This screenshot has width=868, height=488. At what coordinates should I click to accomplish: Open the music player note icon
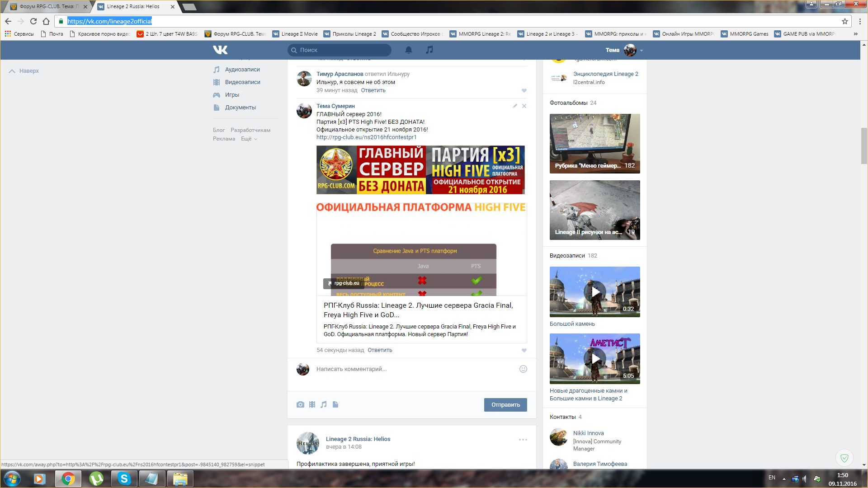(429, 50)
